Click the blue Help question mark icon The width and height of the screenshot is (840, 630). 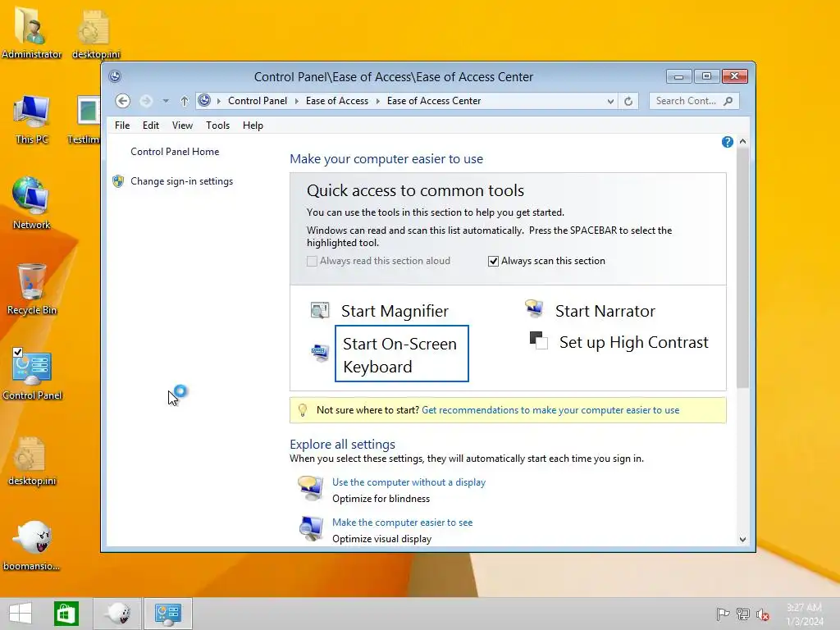[727, 142]
